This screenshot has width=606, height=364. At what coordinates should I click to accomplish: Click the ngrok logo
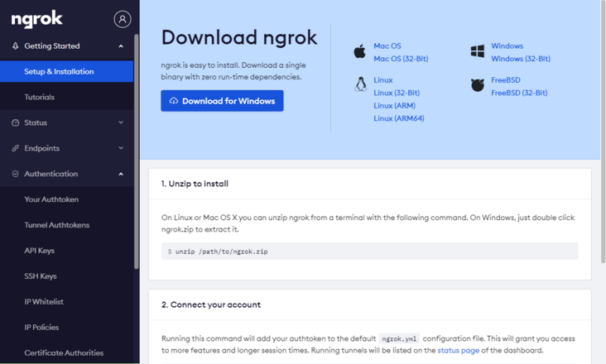tap(36, 19)
